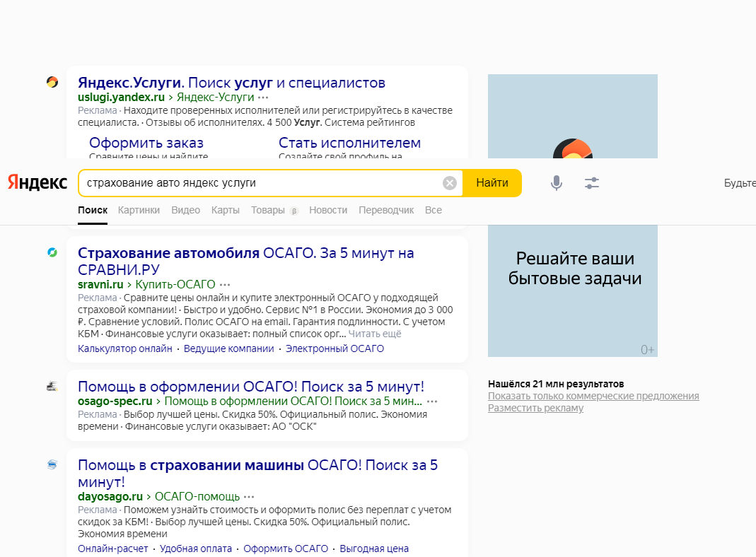Click Показать только коммерческие предложения link

(593, 396)
